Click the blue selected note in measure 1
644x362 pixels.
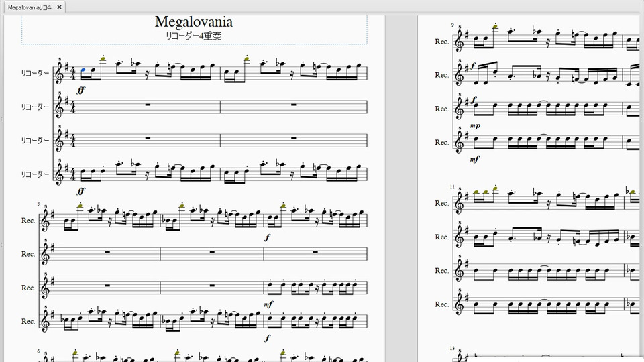tap(83, 70)
